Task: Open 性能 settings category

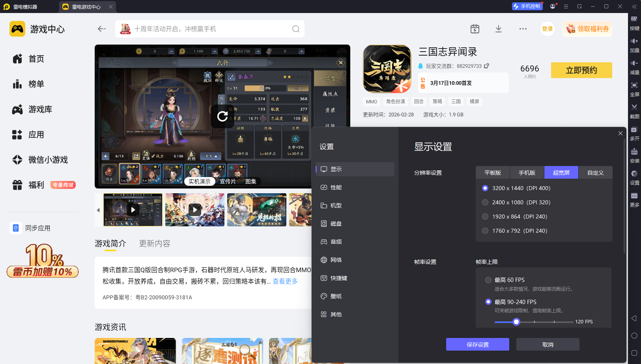Action: [x=355, y=187]
